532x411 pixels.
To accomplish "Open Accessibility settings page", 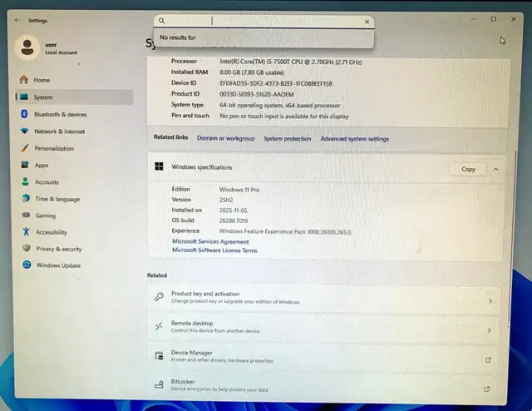I will coord(75,232).
